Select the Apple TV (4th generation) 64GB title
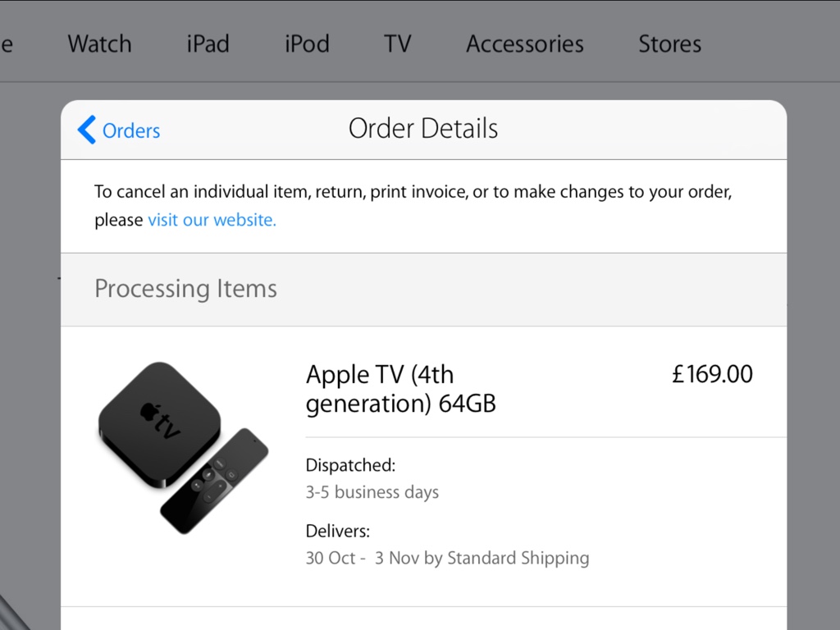The image size is (840, 630). click(400, 389)
